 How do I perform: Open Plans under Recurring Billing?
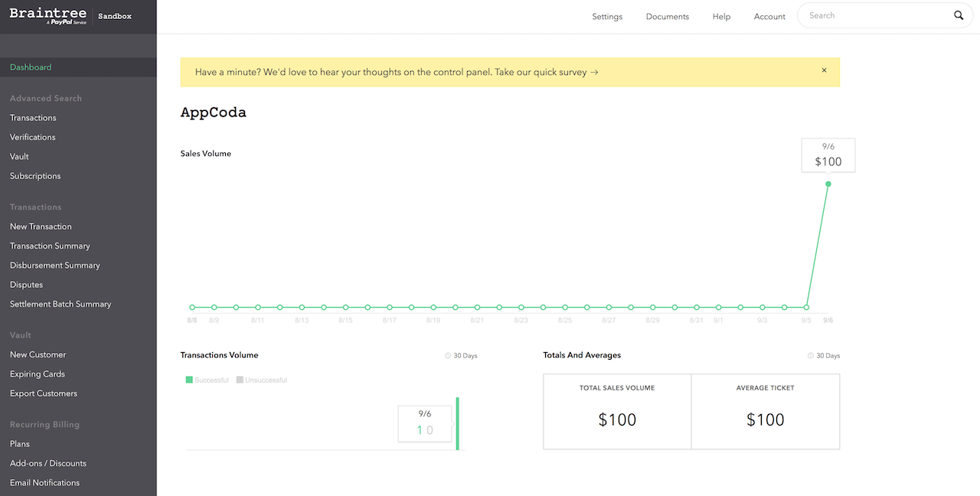click(20, 444)
